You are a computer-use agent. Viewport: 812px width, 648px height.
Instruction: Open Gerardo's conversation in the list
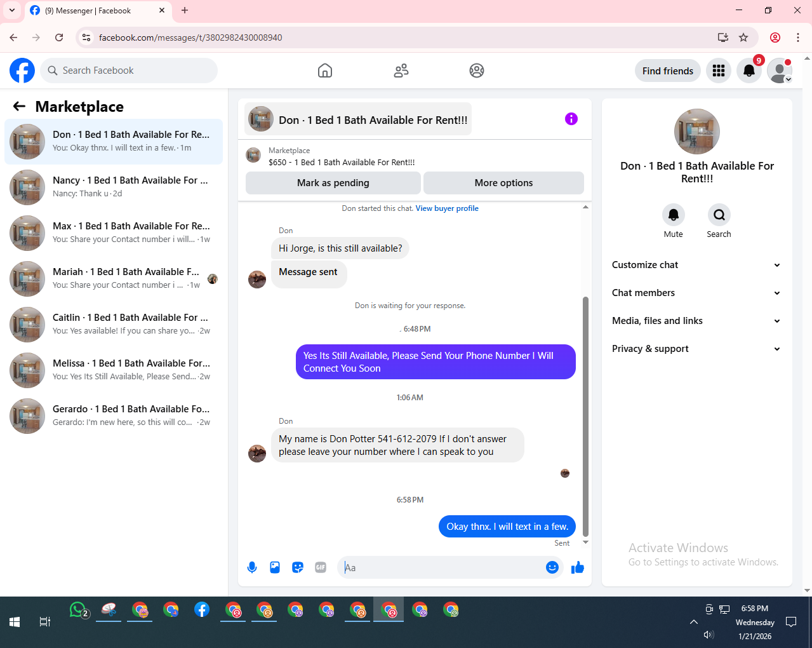pos(114,416)
